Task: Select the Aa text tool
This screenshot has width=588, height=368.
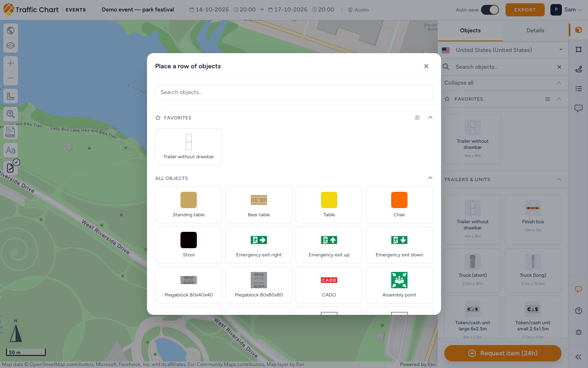Action: click(11, 150)
